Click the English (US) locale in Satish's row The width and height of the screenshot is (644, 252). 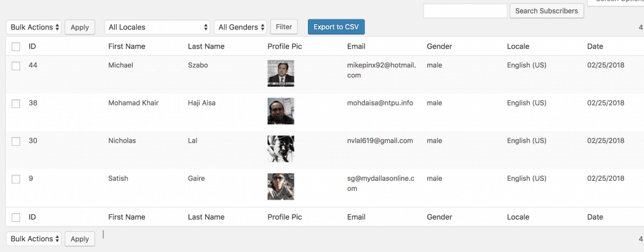pos(527,179)
